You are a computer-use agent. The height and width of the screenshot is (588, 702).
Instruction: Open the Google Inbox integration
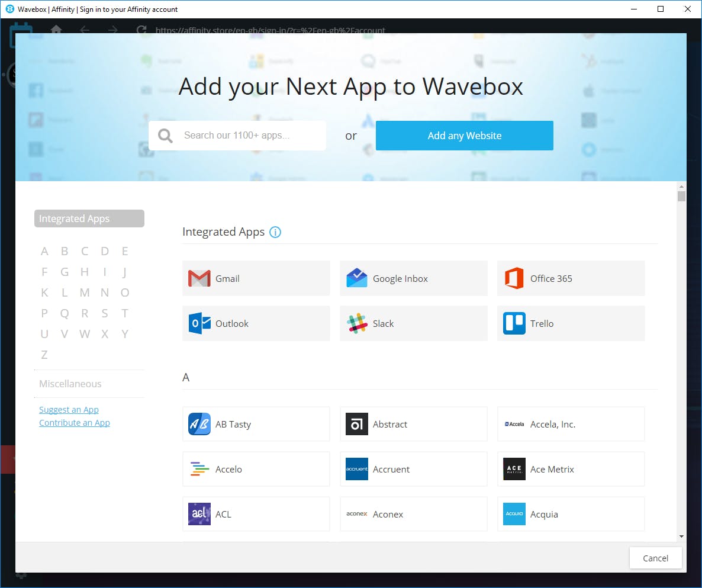(357, 278)
